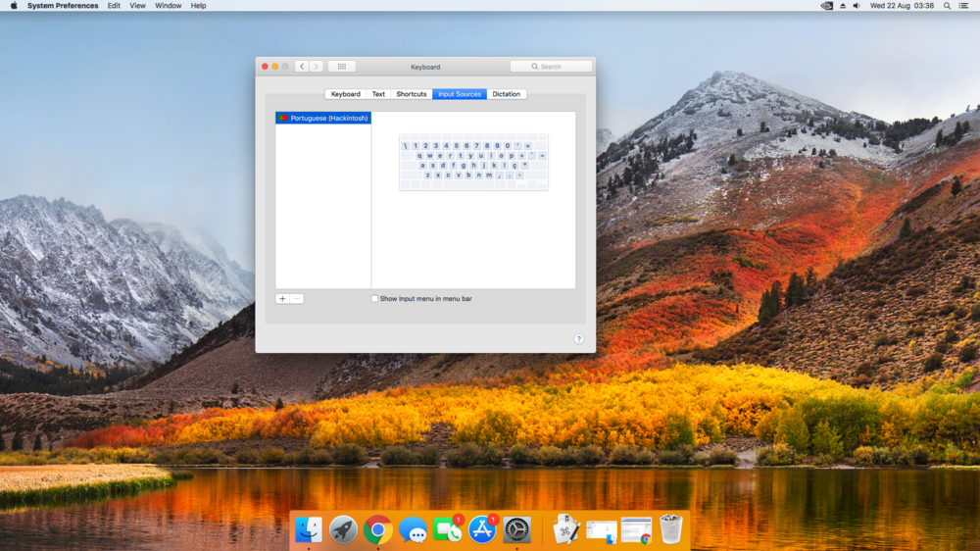Open FaceTime from the dock

click(x=447, y=529)
